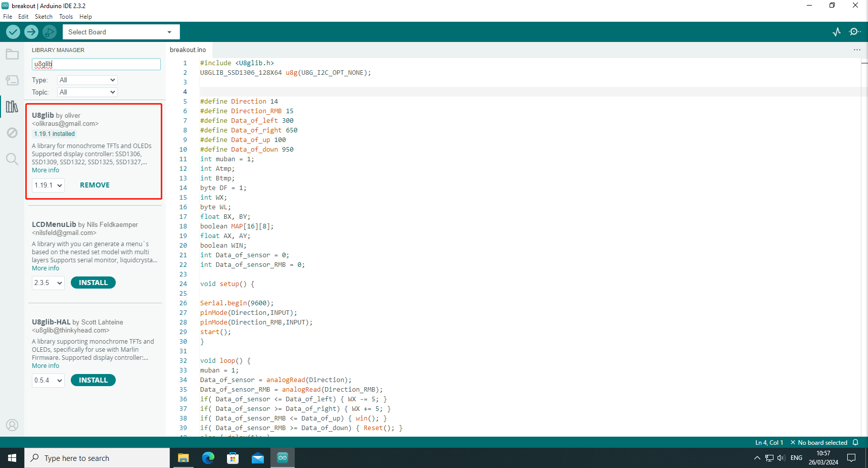Open U8glib version 1.19.1 dropdown
The image size is (868, 468).
pos(48,185)
